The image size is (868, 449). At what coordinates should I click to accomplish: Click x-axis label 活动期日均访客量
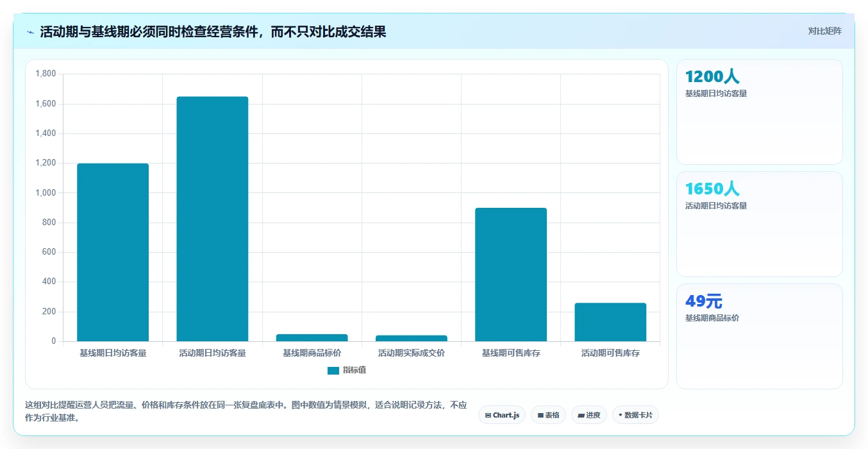[212, 353]
